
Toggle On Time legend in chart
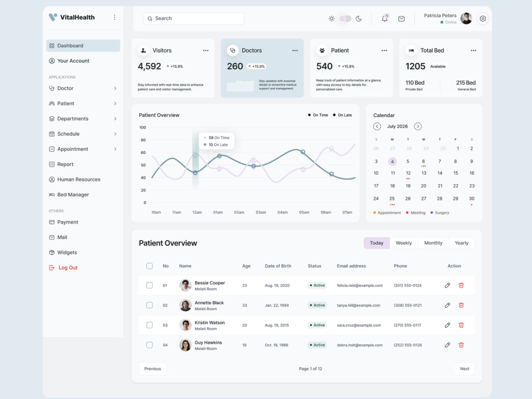(x=318, y=115)
